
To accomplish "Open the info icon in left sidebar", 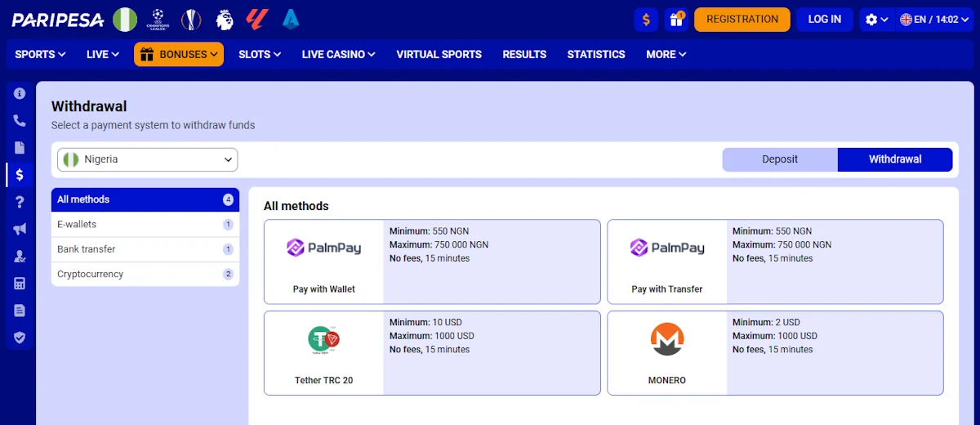I will (20, 94).
